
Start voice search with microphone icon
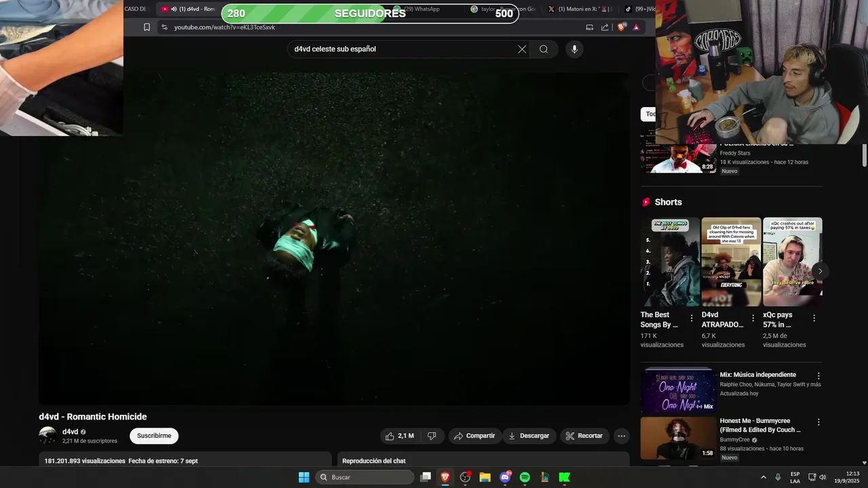pyautogui.click(x=574, y=49)
